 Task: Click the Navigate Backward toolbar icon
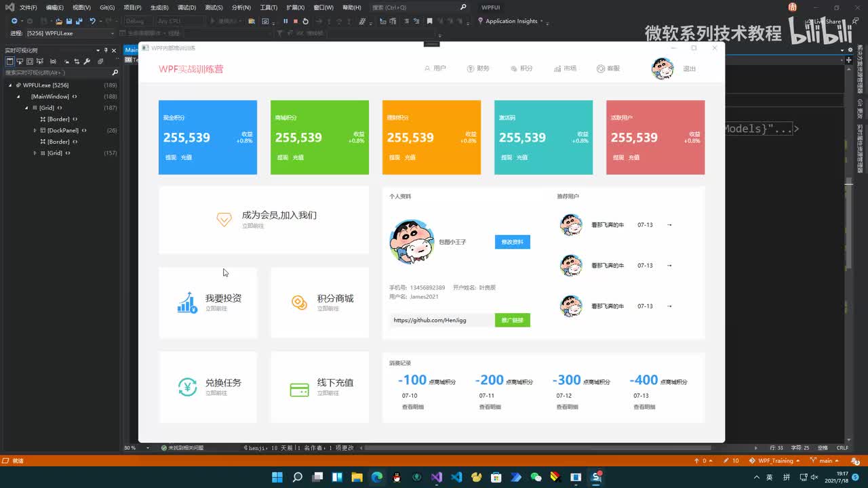[x=16, y=21]
